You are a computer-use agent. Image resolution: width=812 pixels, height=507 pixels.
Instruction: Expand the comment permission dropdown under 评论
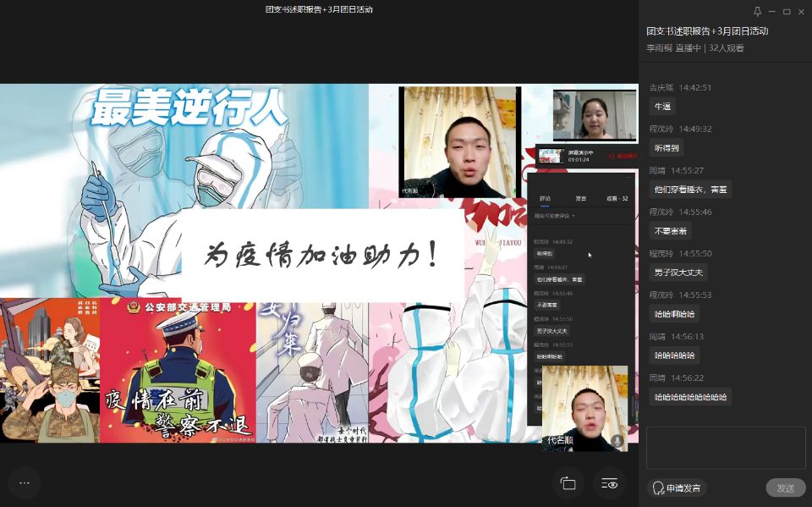[x=555, y=217]
